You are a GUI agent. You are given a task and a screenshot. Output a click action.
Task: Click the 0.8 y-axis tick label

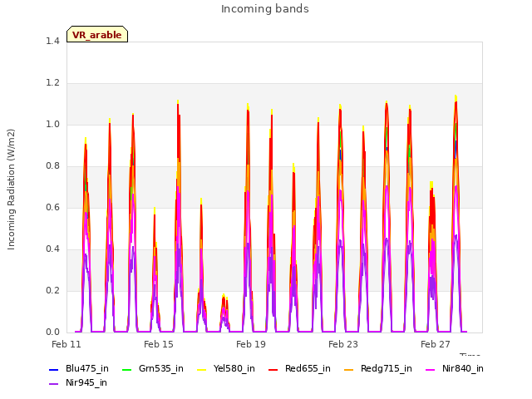pyautogui.click(x=52, y=166)
